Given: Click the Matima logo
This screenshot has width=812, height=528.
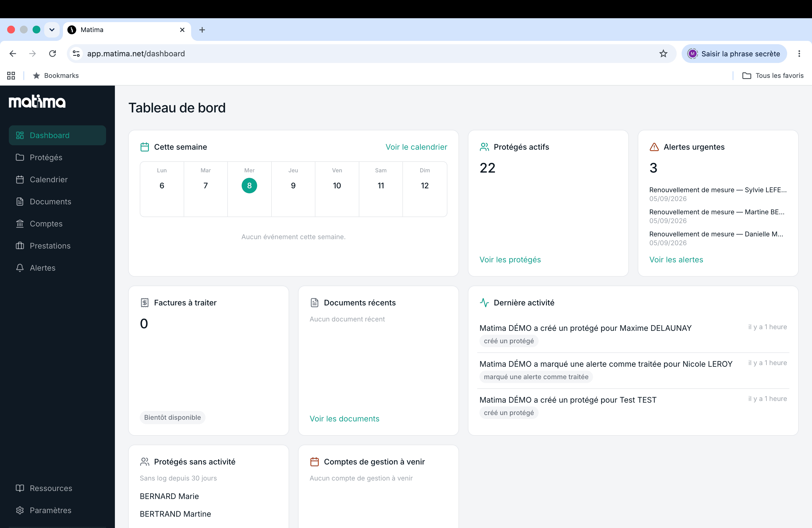Looking at the screenshot, I should [x=37, y=102].
